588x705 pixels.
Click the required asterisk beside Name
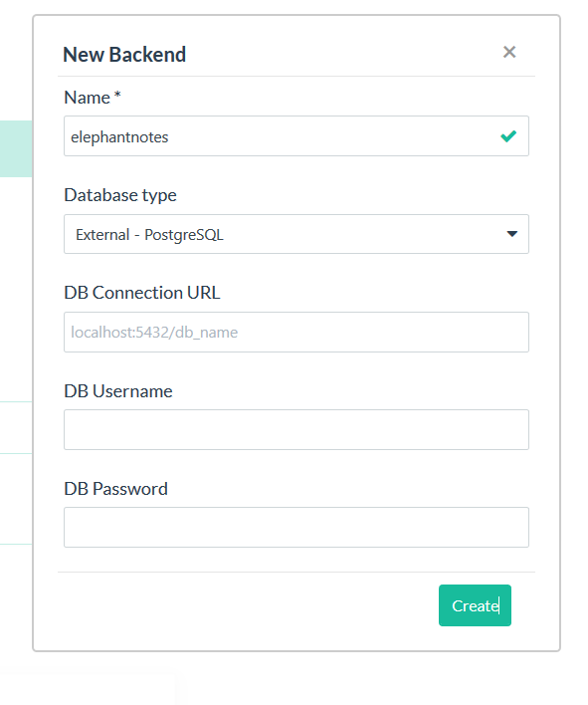tap(117, 95)
